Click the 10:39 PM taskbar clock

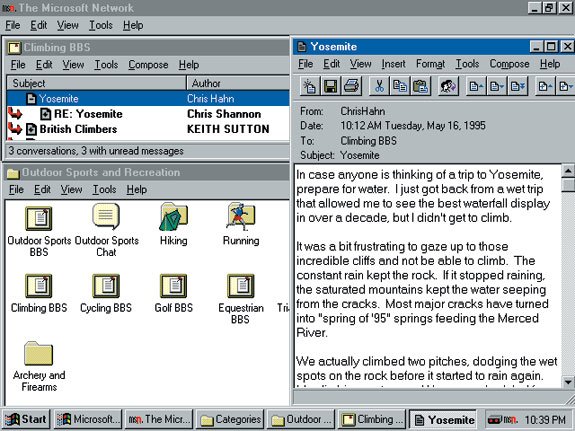tap(545, 420)
